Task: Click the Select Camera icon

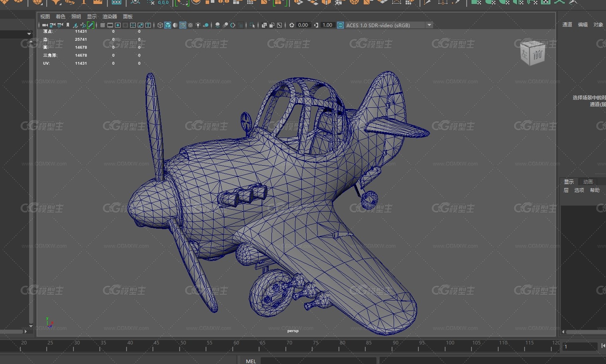Action: tap(45, 25)
